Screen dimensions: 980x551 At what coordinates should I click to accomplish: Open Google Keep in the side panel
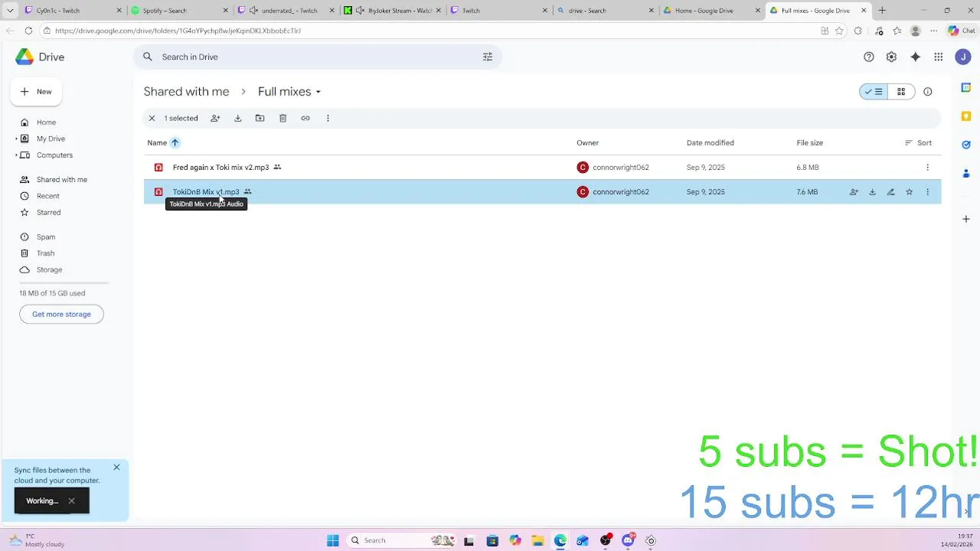(966, 116)
